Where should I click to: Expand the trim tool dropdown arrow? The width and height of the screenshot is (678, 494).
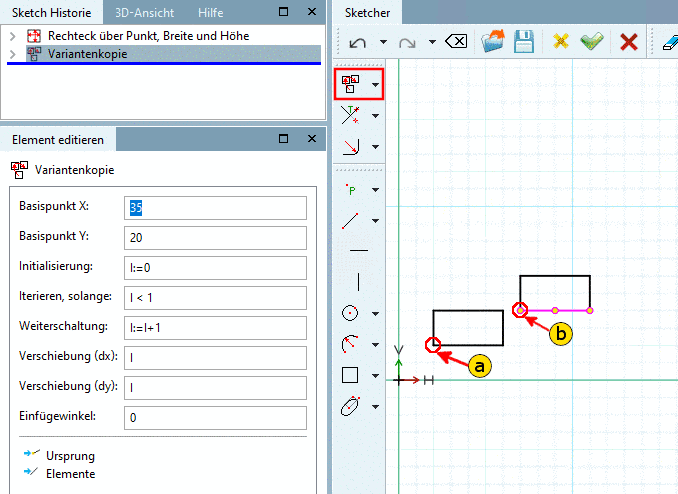(375, 115)
